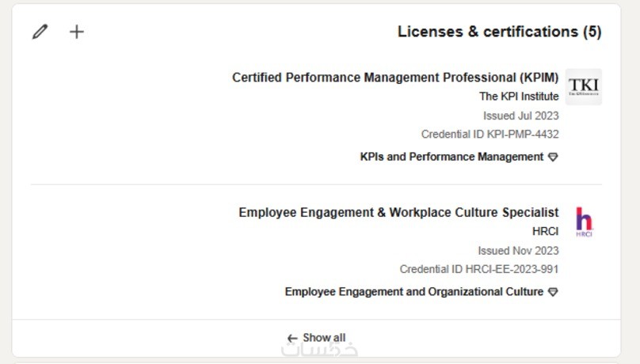Click the Issued Jul 2023 date

[520, 116]
